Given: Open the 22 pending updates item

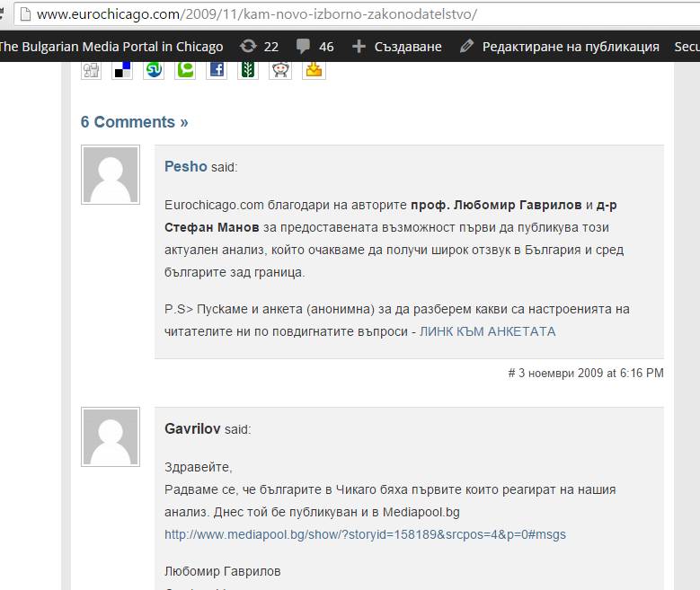Looking at the screenshot, I should click(260, 47).
